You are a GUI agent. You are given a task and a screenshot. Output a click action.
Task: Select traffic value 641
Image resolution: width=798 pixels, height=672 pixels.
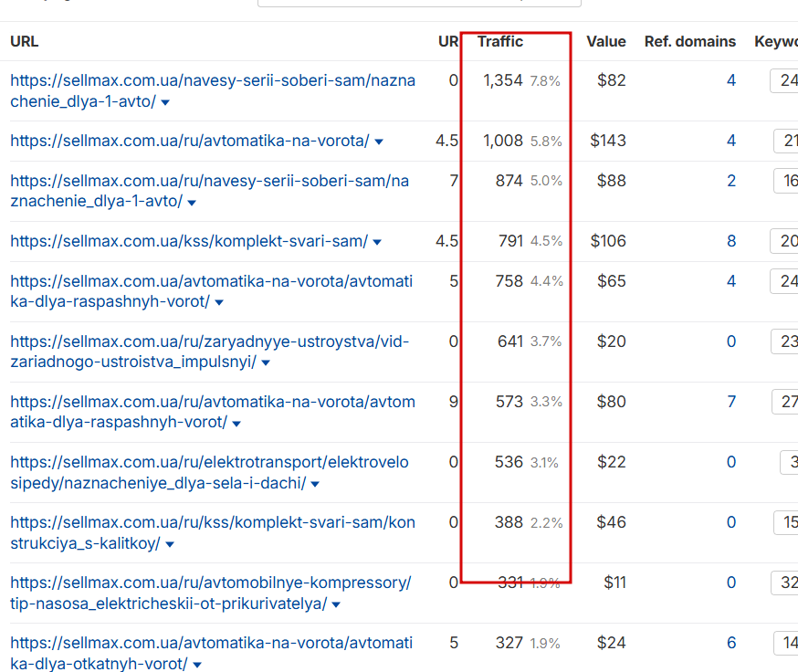click(510, 341)
